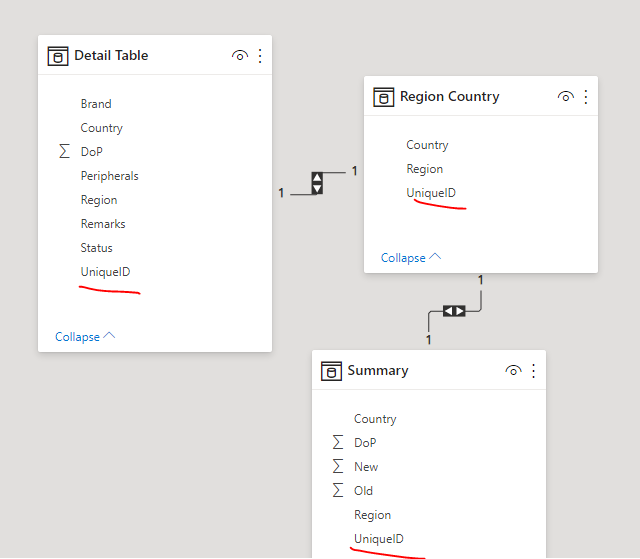Select Region field in Summary table
This screenshot has height=559, width=640.
tap(372, 515)
